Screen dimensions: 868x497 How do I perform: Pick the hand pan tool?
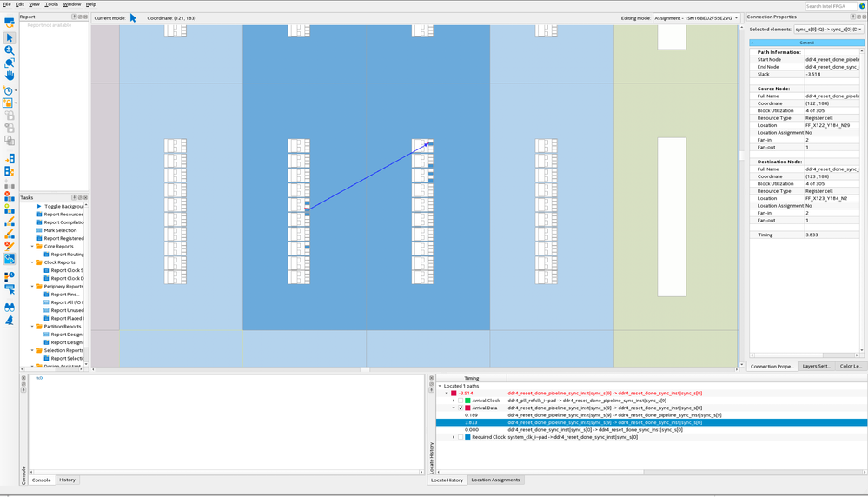(10, 76)
